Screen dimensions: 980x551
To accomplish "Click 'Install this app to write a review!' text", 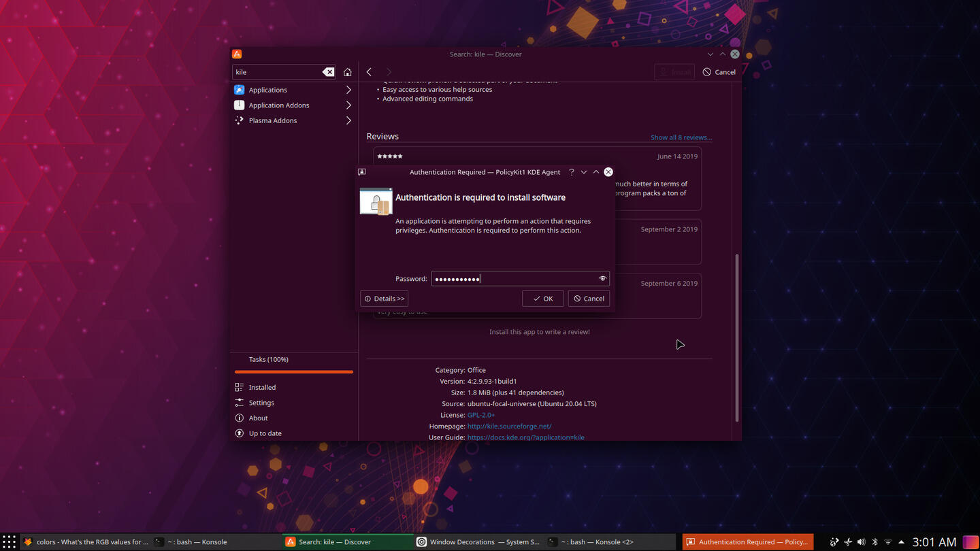I will click(x=540, y=332).
